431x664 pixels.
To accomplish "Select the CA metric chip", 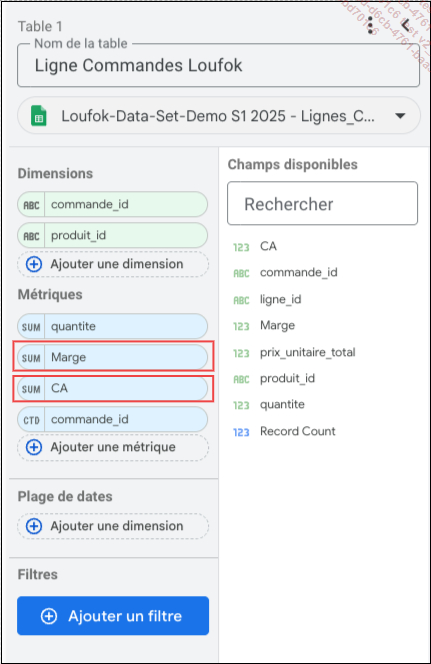I will 113,388.
